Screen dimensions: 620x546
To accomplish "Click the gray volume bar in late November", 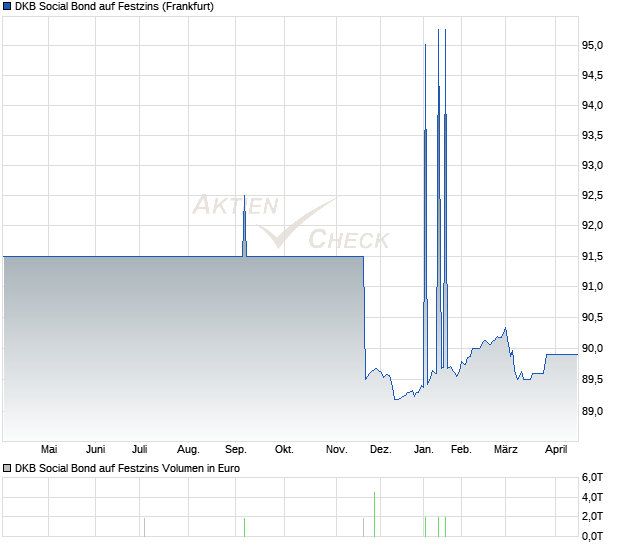I will 363,527.
